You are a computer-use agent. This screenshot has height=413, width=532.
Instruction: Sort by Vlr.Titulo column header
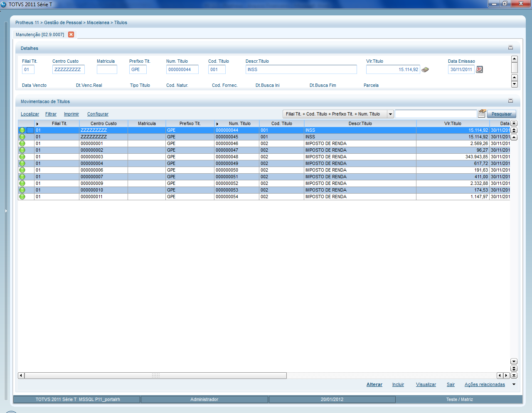(x=453, y=123)
